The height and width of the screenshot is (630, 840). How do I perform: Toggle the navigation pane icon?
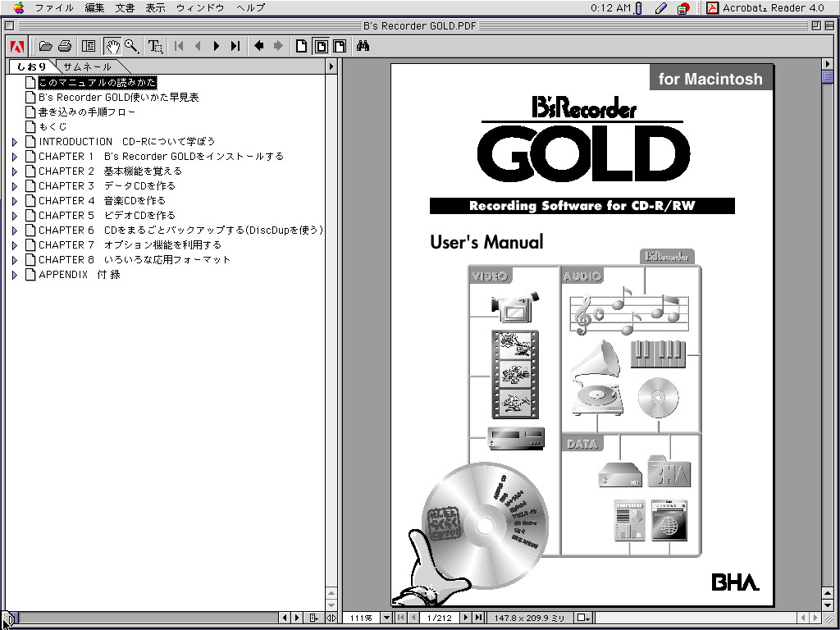point(89,46)
